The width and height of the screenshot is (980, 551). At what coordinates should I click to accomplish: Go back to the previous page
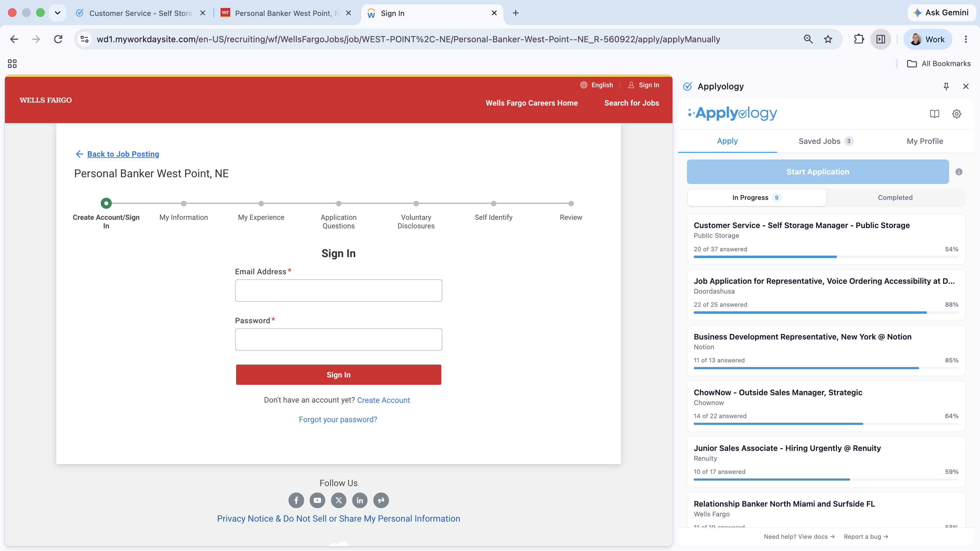pyautogui.click(x=14, y=39)
